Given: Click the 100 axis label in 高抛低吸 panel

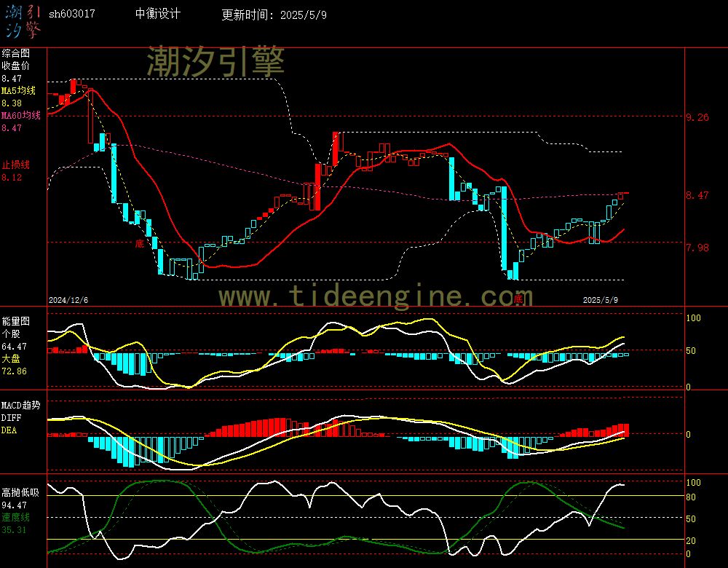Looking at the screenshot, I should point(694,483).
